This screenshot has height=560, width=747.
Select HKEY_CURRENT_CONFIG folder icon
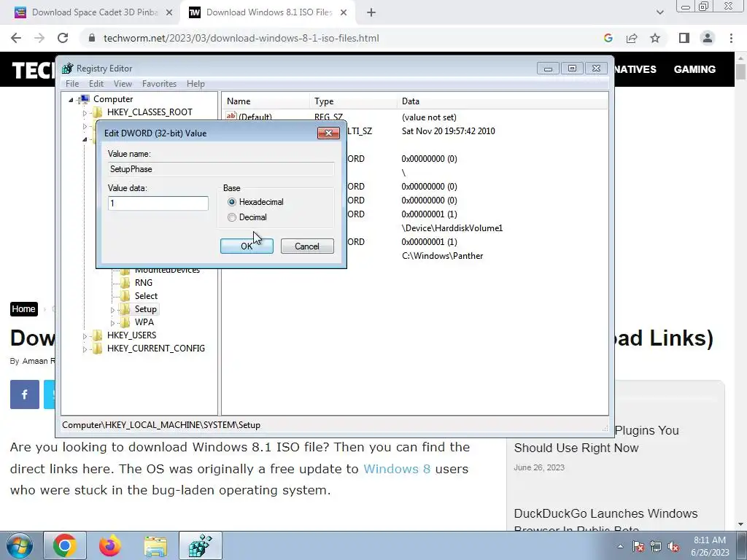(x=97, y=348)
